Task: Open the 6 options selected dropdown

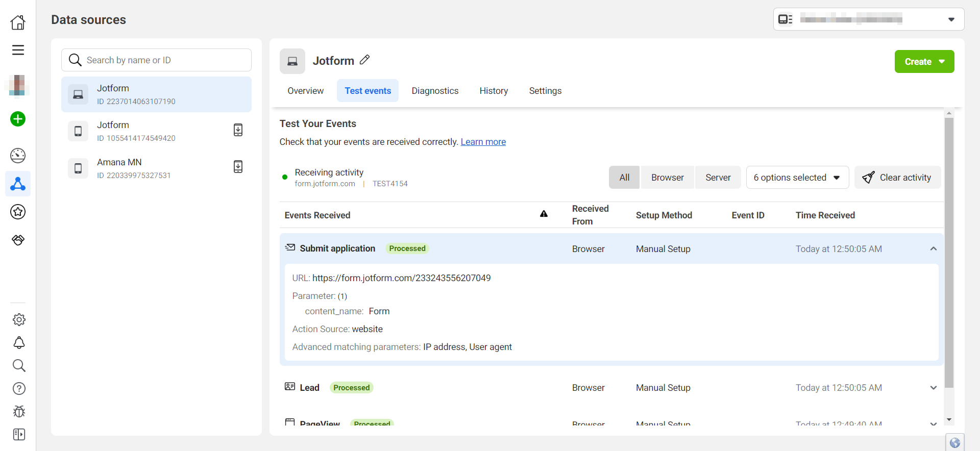Action: (797, 178)
